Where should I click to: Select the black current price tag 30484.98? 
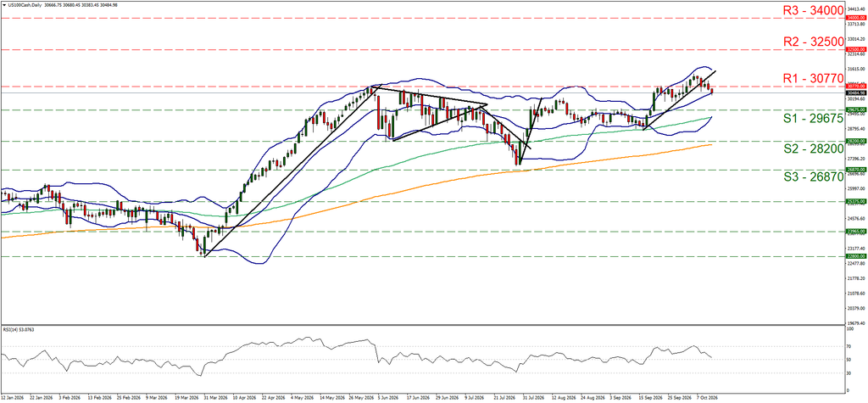tap(856, 92)
